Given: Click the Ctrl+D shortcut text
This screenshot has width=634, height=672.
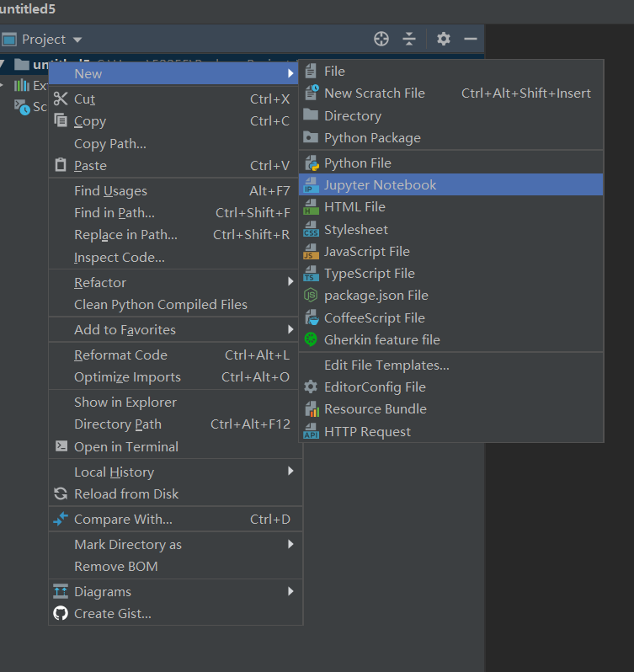Looking at the screenshot, I should pos(270,519).
